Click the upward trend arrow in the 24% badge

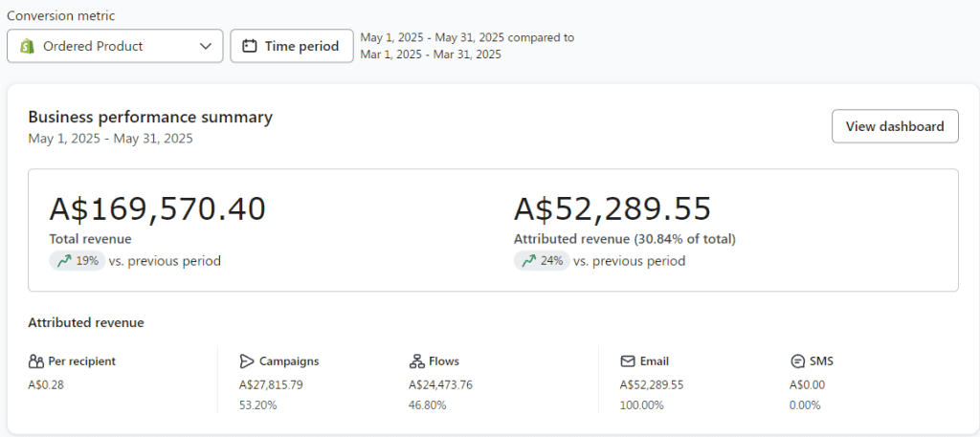pyautogui.click(x=528, y=260)
